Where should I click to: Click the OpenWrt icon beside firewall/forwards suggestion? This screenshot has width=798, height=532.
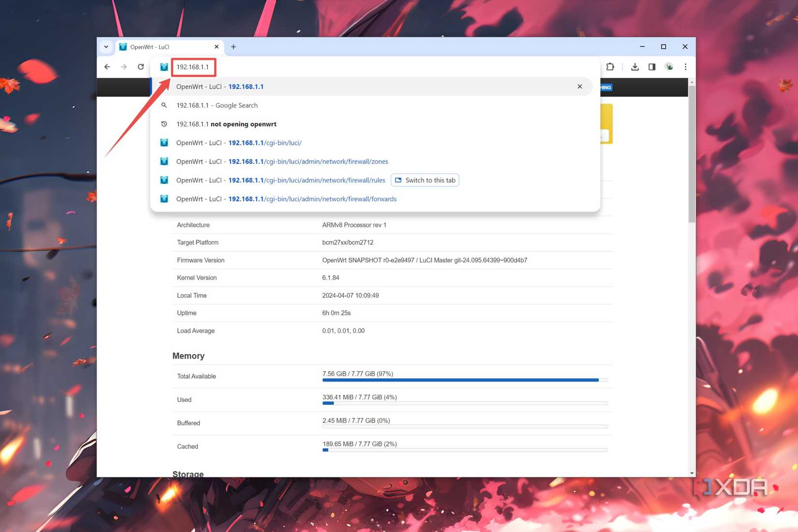click(x=164, y=199)
